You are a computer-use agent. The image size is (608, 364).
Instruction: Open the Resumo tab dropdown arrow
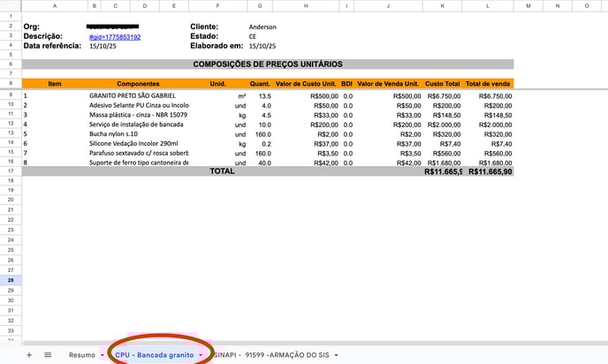(102, 354)
